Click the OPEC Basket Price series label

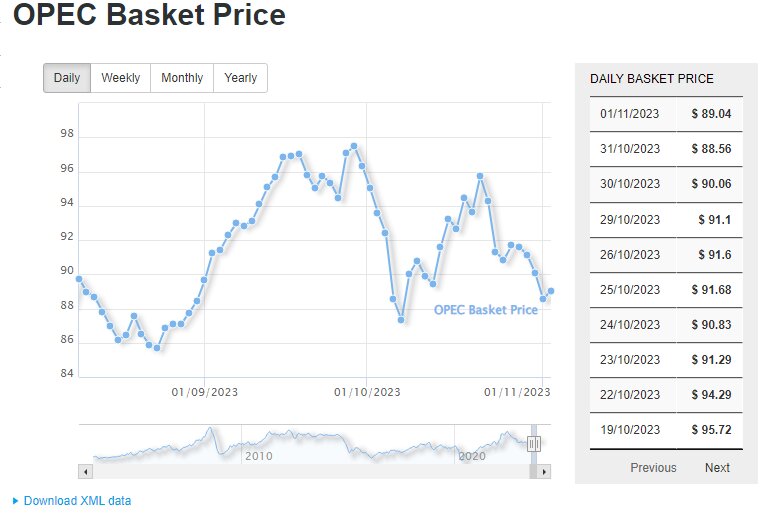coord(486,310)
